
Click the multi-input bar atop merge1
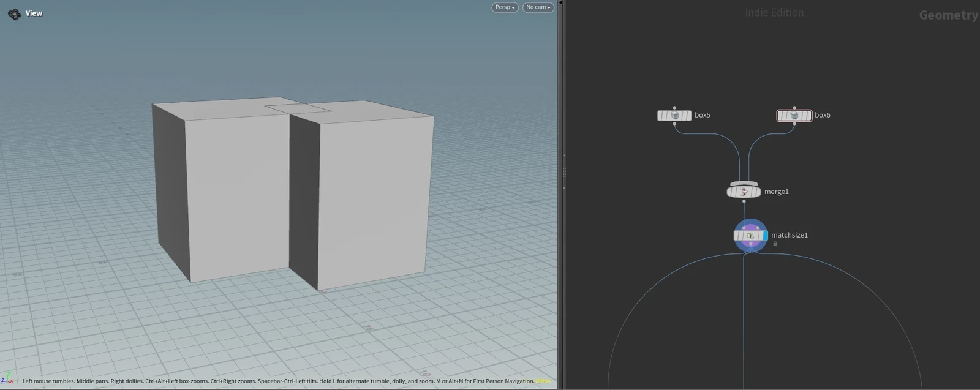[744, 183]
